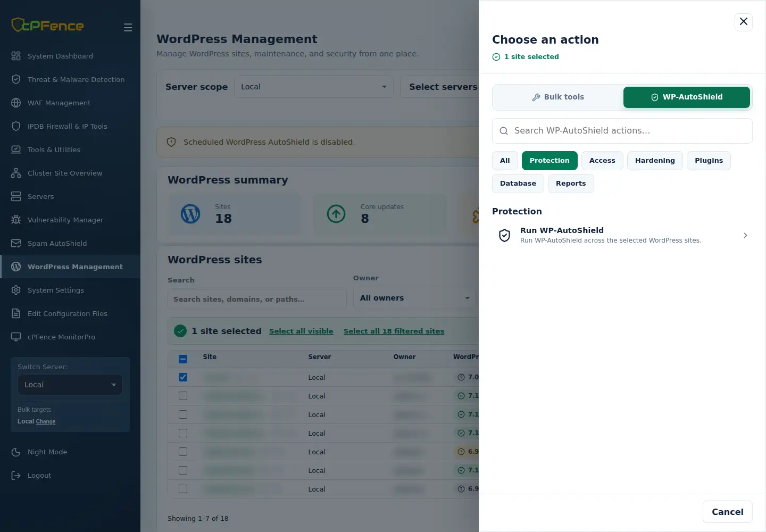Screen dimensions: 766x532
Task: Check the second site row checkbox
Action: [183, 396]
